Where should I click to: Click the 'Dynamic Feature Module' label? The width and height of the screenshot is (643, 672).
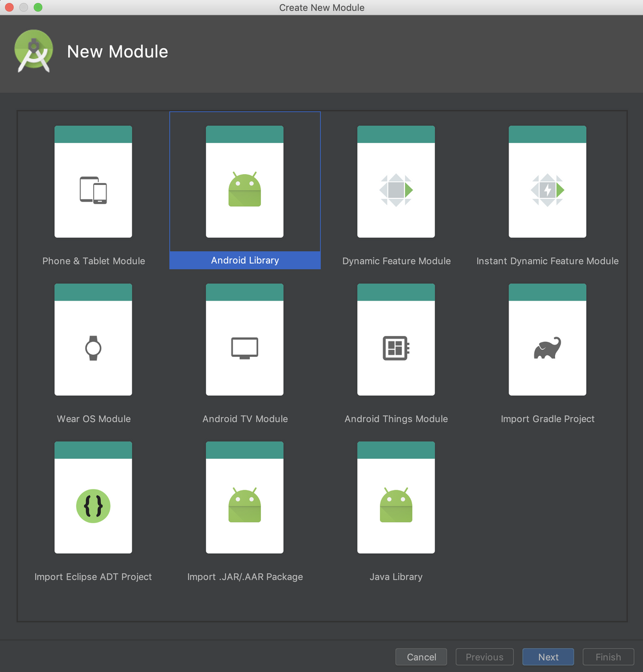click(397, 261)
